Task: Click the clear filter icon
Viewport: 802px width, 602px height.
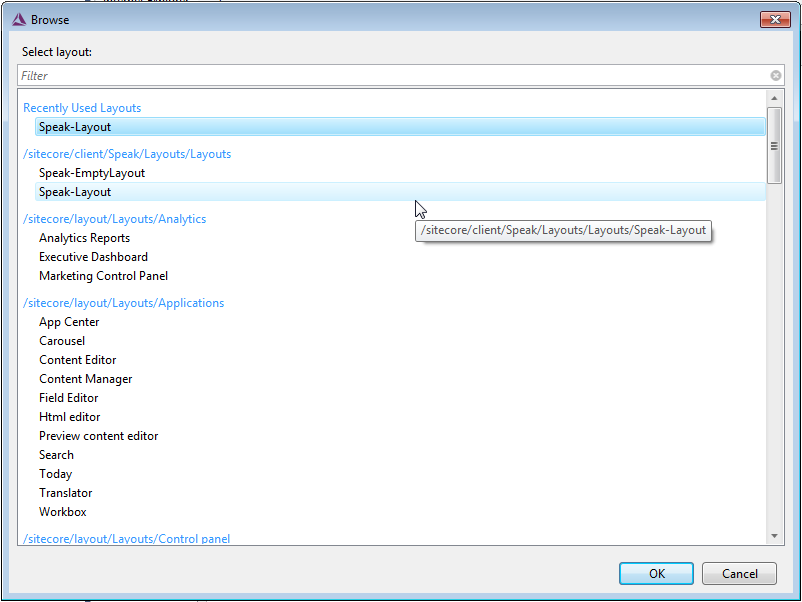Action: point(775,76)
